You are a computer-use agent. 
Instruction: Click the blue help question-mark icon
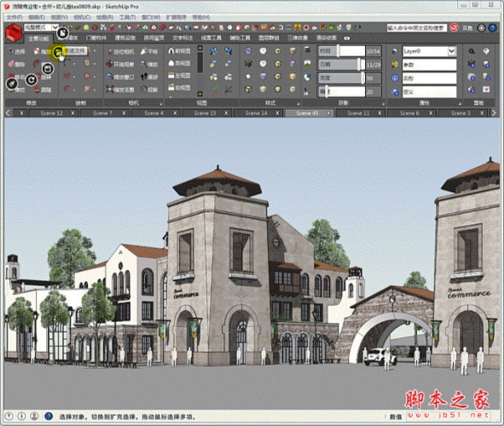tap(492, 28)
